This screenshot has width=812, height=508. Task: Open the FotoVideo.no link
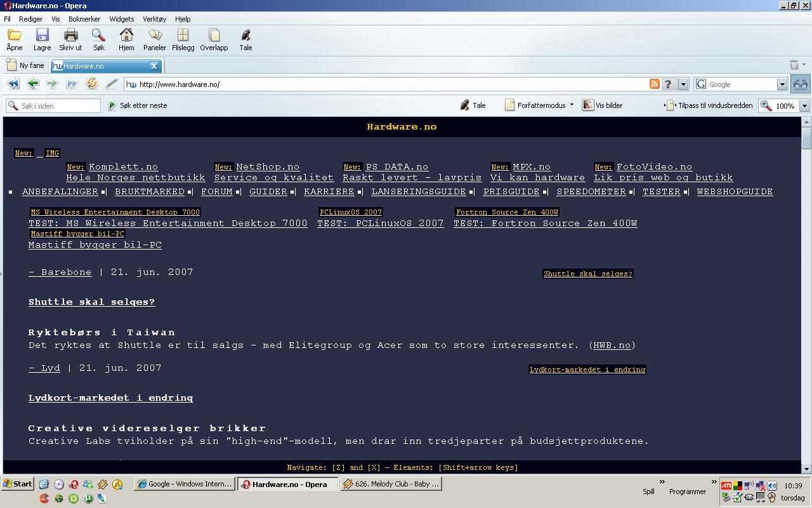click(x=654, y=167)
